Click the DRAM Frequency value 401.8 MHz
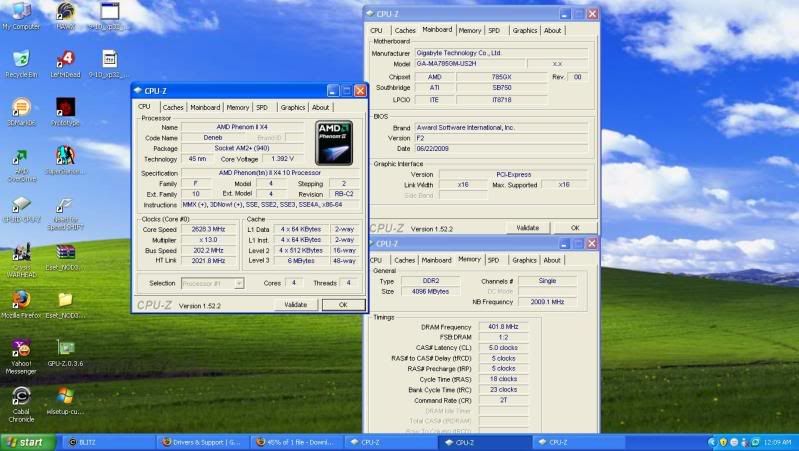Screen dimensions: 799x451 (503, 327)
